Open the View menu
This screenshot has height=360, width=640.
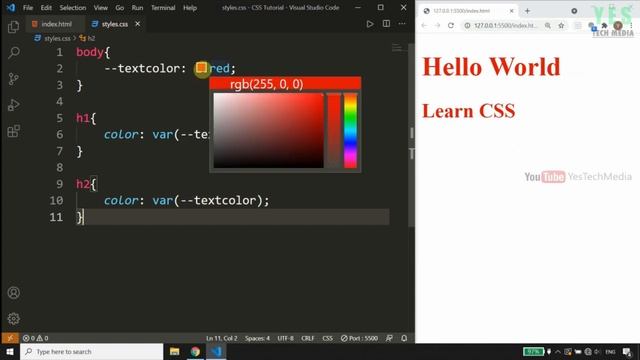100,8
